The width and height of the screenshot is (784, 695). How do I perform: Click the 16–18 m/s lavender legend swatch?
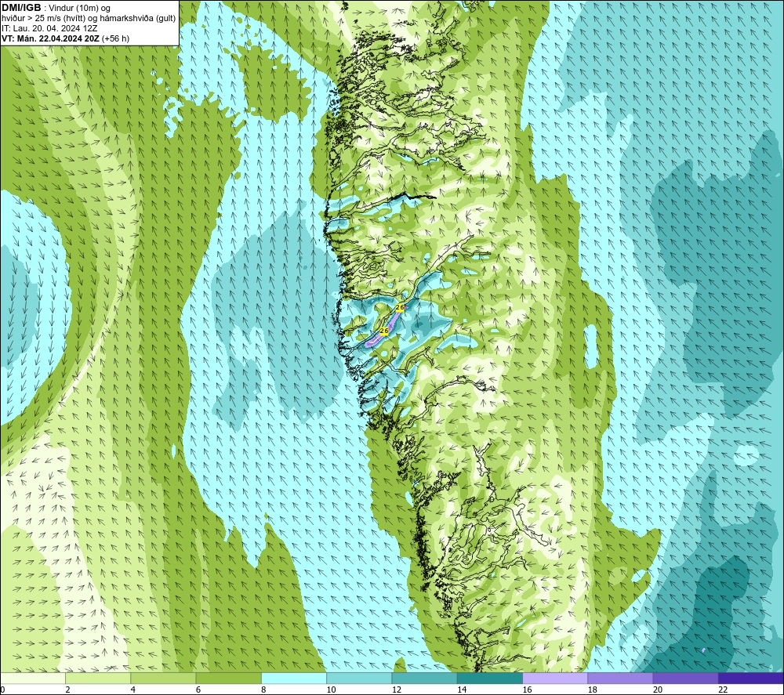click(x=555, y=678)
